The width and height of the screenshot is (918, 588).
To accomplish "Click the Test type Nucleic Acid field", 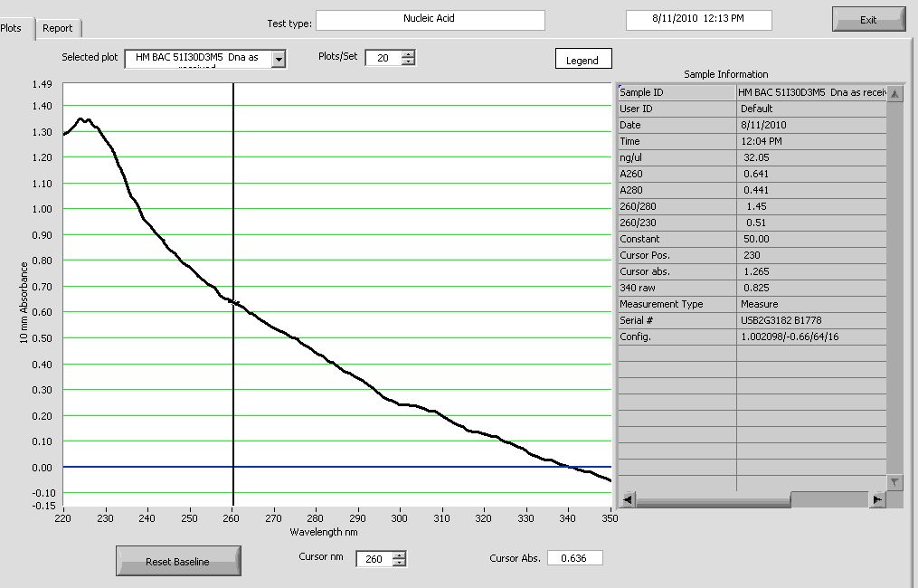I will point(431,19).
